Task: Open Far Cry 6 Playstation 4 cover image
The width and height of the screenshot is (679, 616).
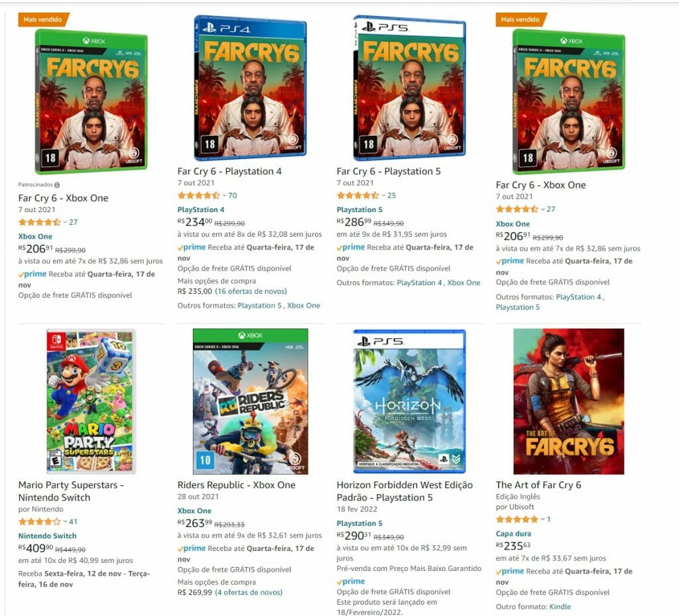Action: pyautogui.click(x=250, y=88)
